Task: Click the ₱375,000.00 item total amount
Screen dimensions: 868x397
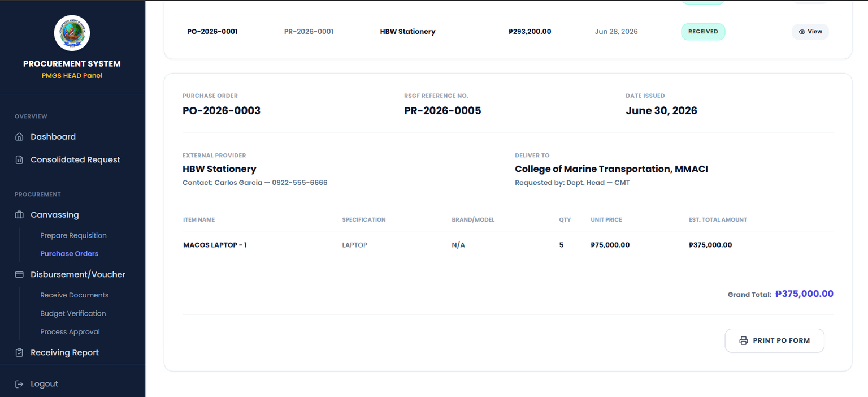Action: 710,245
